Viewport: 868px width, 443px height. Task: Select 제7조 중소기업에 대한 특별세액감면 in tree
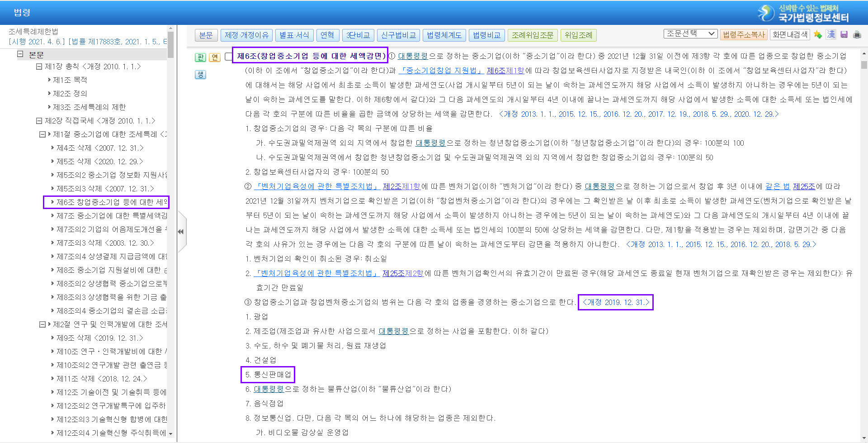[112, 216]
